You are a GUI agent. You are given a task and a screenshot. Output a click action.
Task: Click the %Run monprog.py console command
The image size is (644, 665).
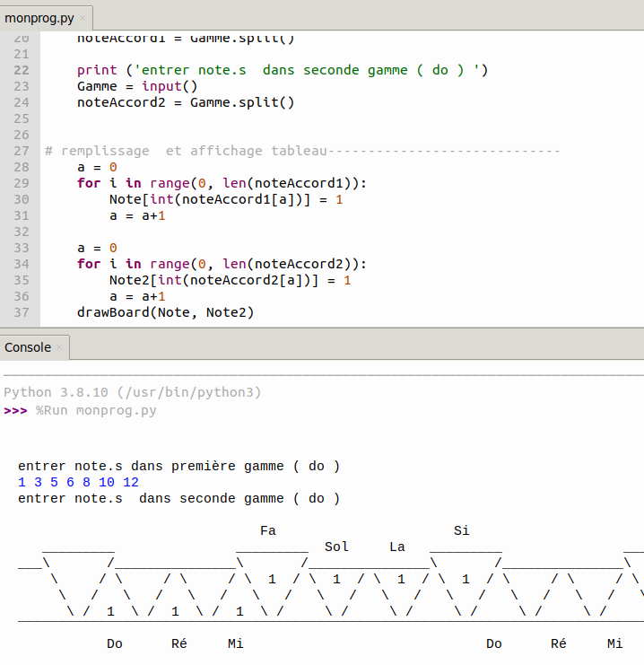pos(96,410)
